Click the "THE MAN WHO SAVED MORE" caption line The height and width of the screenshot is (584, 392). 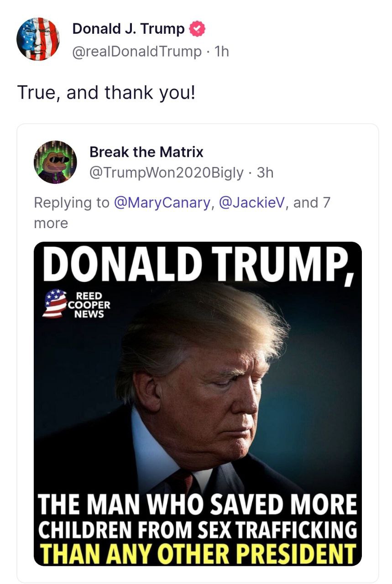[197, 505]
